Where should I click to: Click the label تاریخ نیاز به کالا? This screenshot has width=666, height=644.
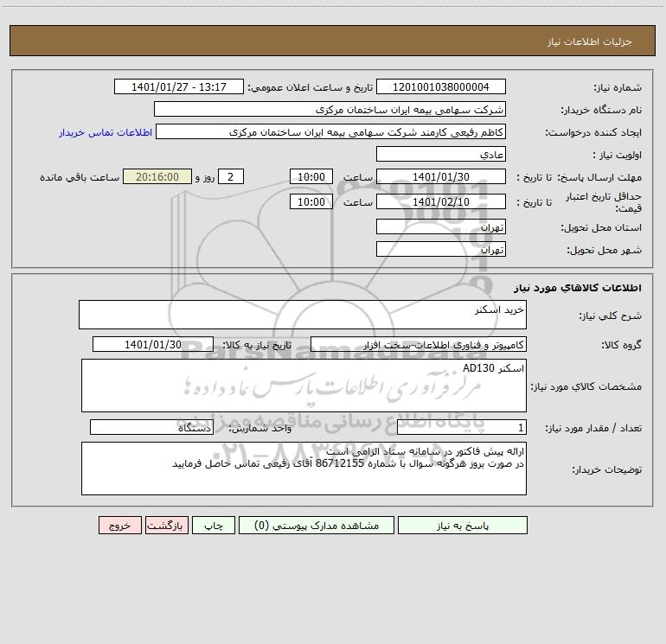point(258,345)
